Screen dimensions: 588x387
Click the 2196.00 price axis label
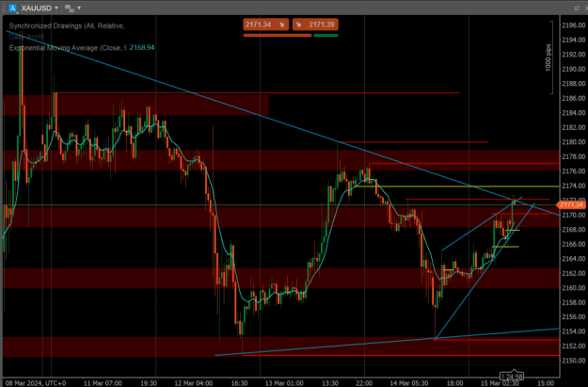pos(573,25)
